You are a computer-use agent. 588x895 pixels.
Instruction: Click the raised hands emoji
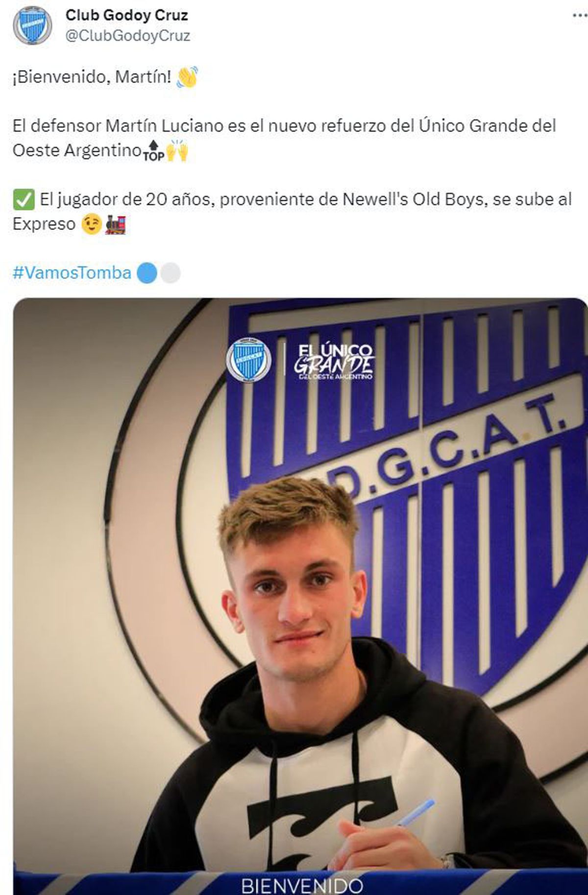click(177, 151)
